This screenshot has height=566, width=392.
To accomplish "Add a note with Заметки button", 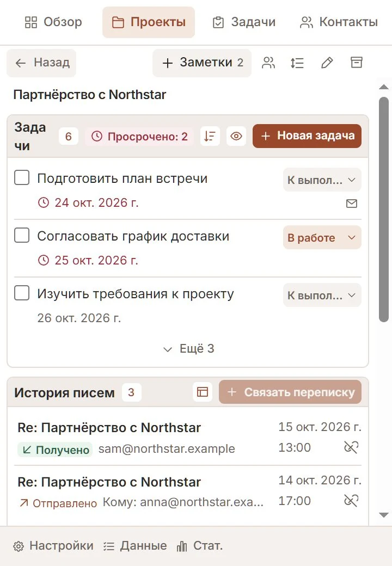I will pos(202,63).
